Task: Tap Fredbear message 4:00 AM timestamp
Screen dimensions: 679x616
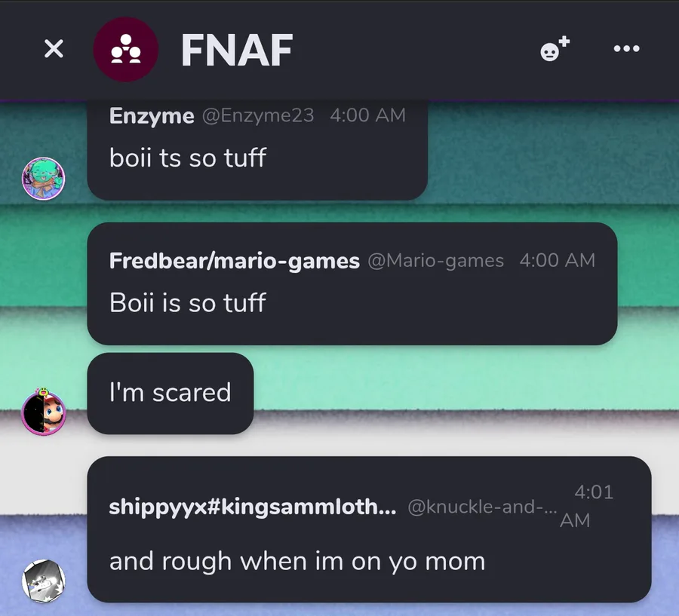Action: 558,261
